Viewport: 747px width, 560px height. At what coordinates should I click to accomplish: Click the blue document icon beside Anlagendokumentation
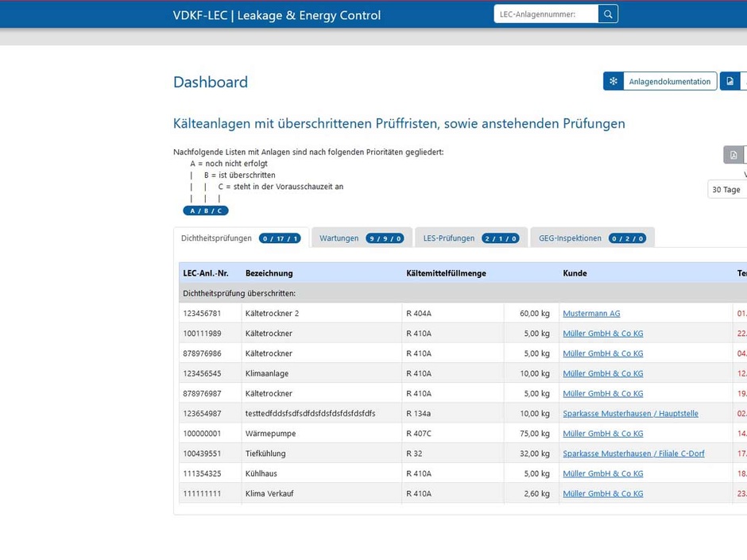point(730,81)
